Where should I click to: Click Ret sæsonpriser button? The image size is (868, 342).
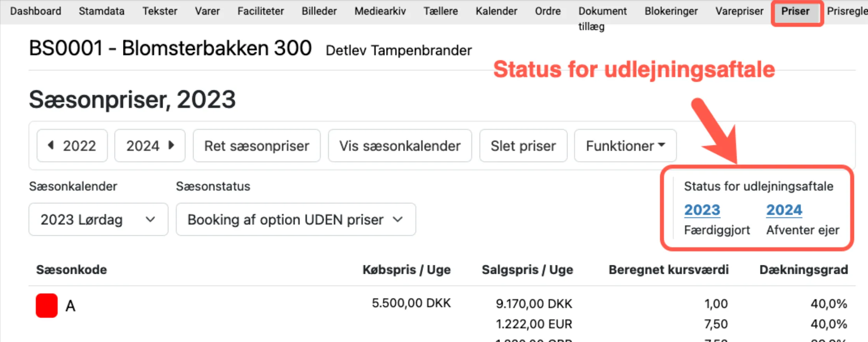pyautogui.click(x=257, y=145)
